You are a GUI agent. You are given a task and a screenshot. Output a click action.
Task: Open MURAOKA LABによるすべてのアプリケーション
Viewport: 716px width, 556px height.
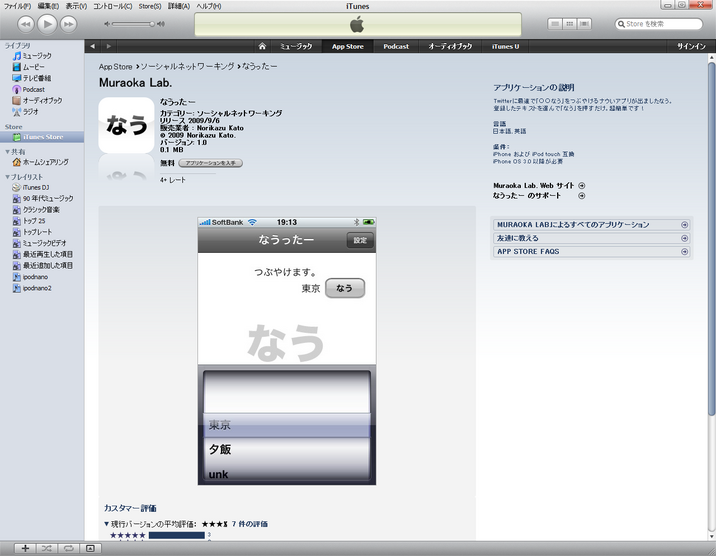[x=591, y=225]
